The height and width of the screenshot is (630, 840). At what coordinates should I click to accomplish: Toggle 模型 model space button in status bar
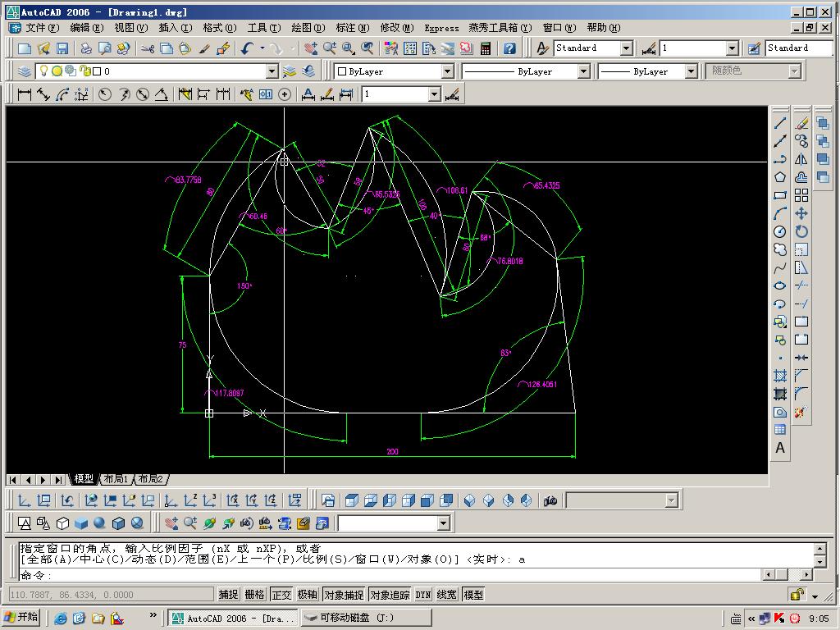[473, 594]
